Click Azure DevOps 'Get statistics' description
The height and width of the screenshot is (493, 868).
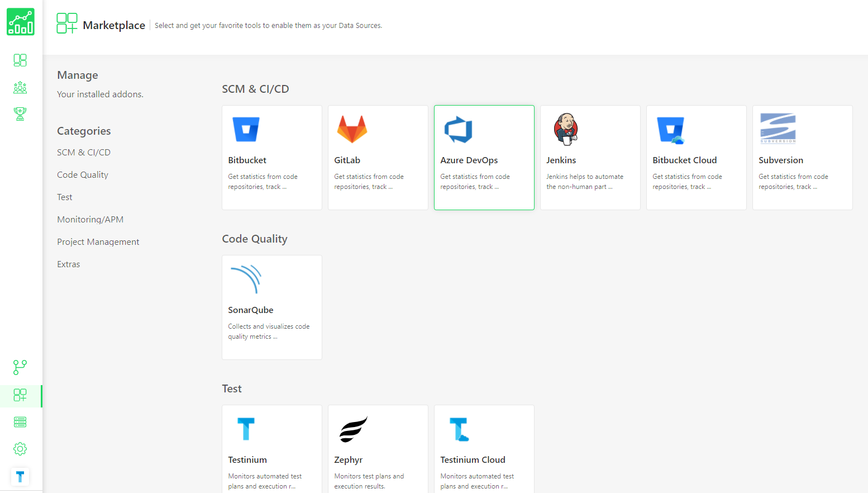coord(475,182)
